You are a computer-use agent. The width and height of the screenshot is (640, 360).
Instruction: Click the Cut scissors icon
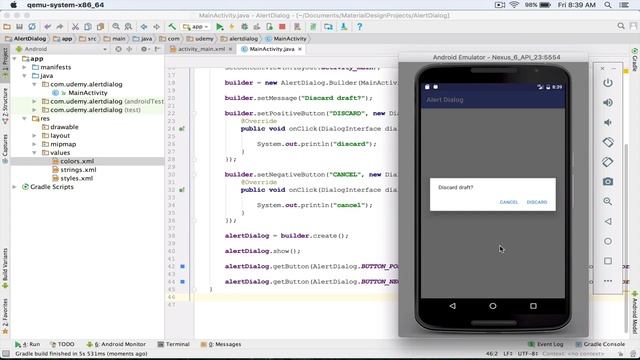click(x=75, y=27)
